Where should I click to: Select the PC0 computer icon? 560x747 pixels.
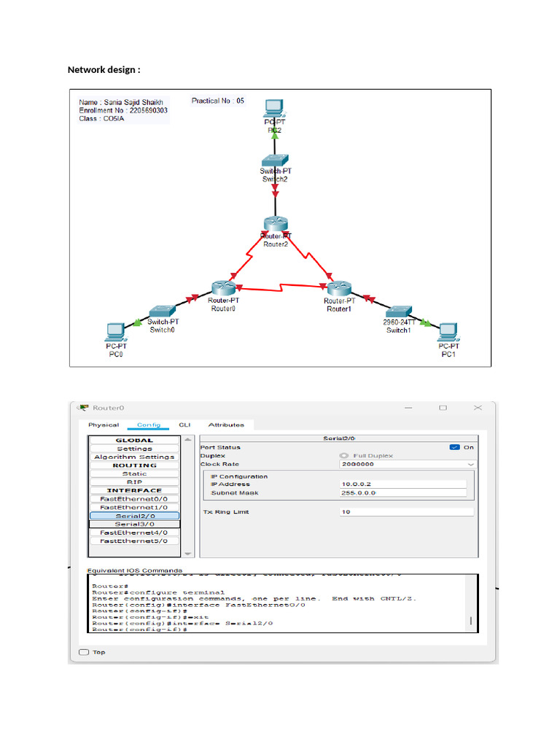tap(115, 333)
